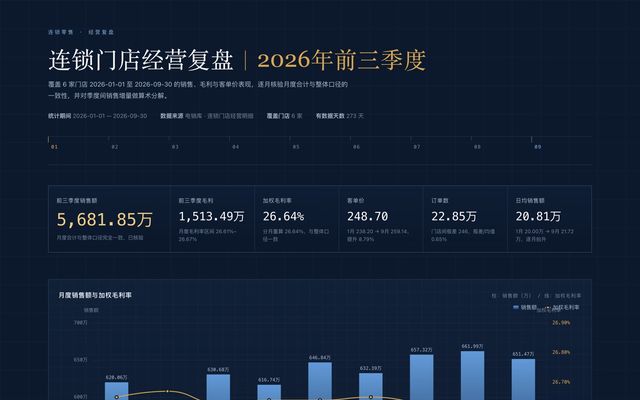Open the 经营复盘 breadcrumb
The image size is (640, 400).
101,32
